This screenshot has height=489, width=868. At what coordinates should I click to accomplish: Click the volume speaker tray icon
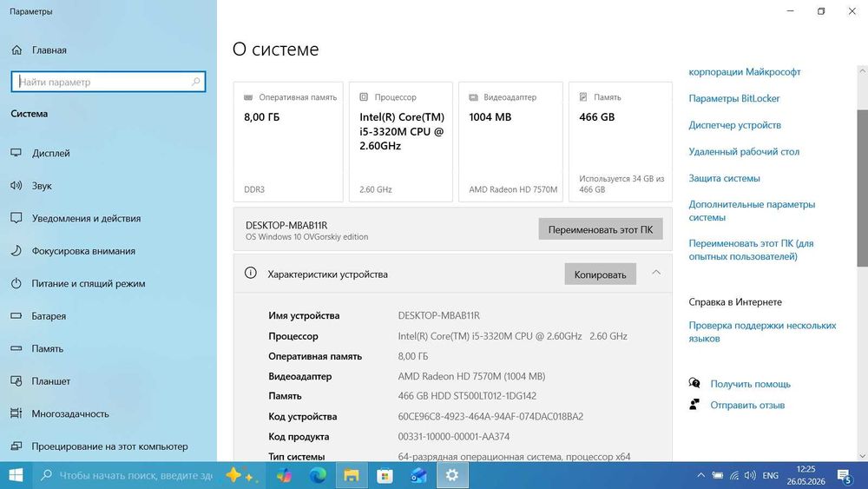point(750,475)
